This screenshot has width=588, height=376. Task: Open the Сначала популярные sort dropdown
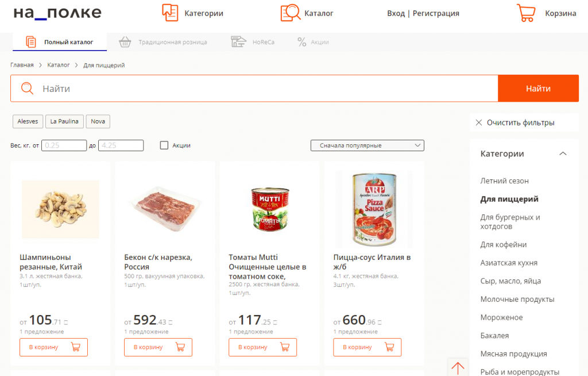pyautogui.click(x=367, y=145)
